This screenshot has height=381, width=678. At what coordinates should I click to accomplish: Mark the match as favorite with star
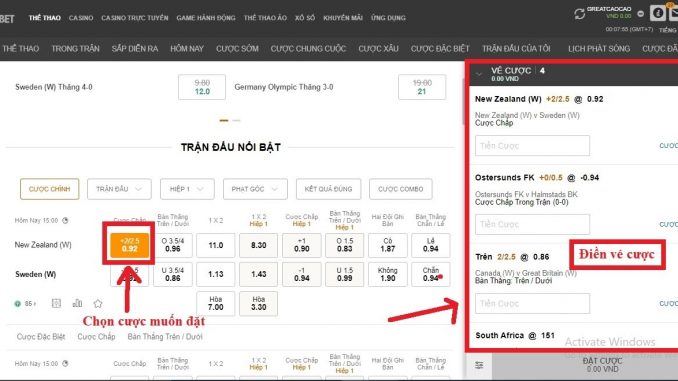98,304
